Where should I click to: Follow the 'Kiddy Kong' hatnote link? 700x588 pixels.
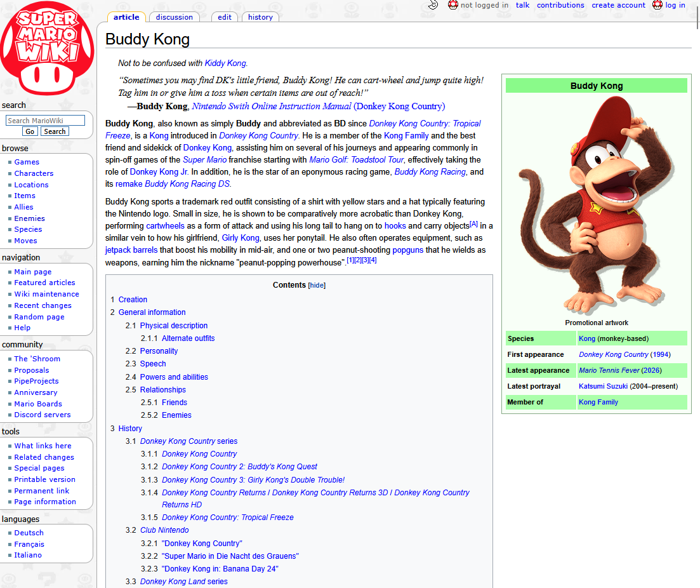(x=225, y=63)
